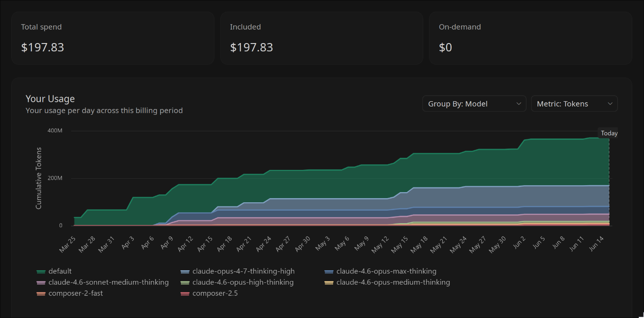
Task: Click the composer-2-fast orange swatch
Action: (x=41, y=293)
